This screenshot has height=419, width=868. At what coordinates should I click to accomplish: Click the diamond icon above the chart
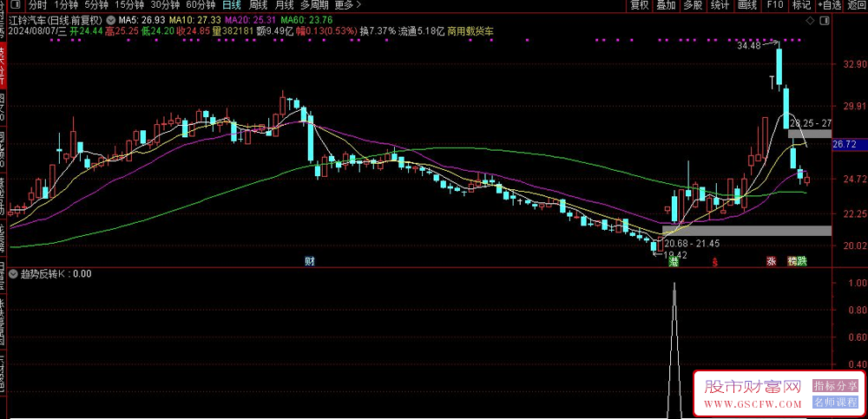[810, 21]
